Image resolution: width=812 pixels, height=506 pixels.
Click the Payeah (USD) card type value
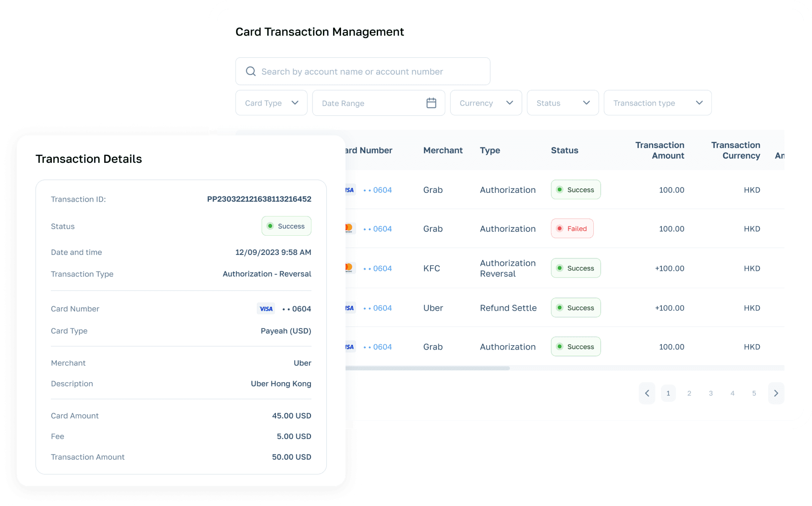pyautogui.click(x=286, y=331)
